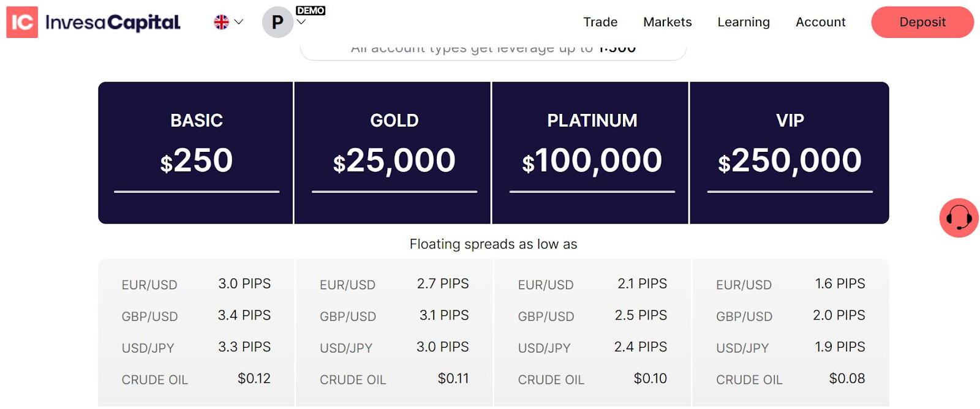
Task: Select the GOLD $25,000 account card
Action: pyautogui.click(x=394, y=152)
